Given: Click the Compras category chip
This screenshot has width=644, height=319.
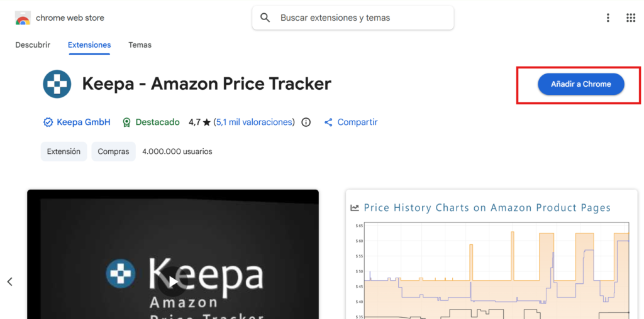Looking at the screenshot, I should 113,152.
